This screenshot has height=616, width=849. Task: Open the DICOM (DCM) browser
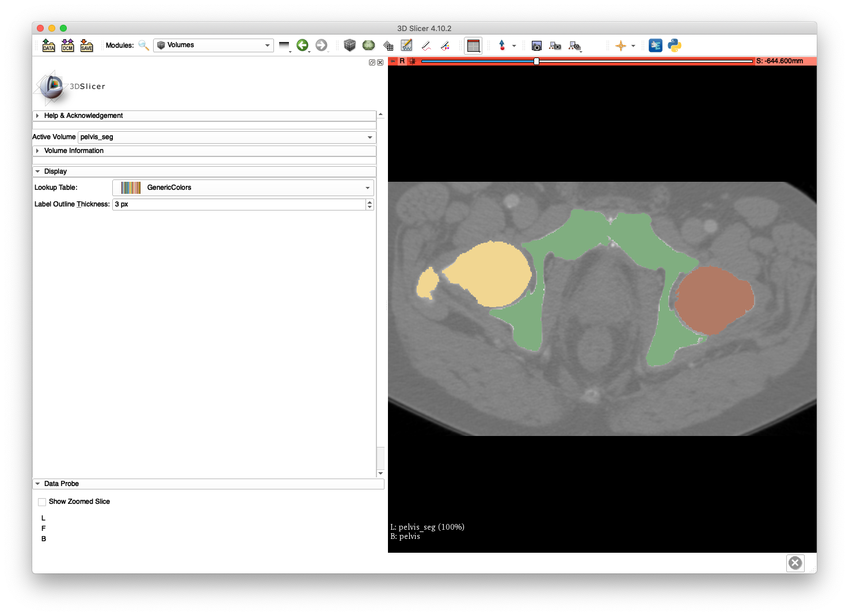[68, 45]
